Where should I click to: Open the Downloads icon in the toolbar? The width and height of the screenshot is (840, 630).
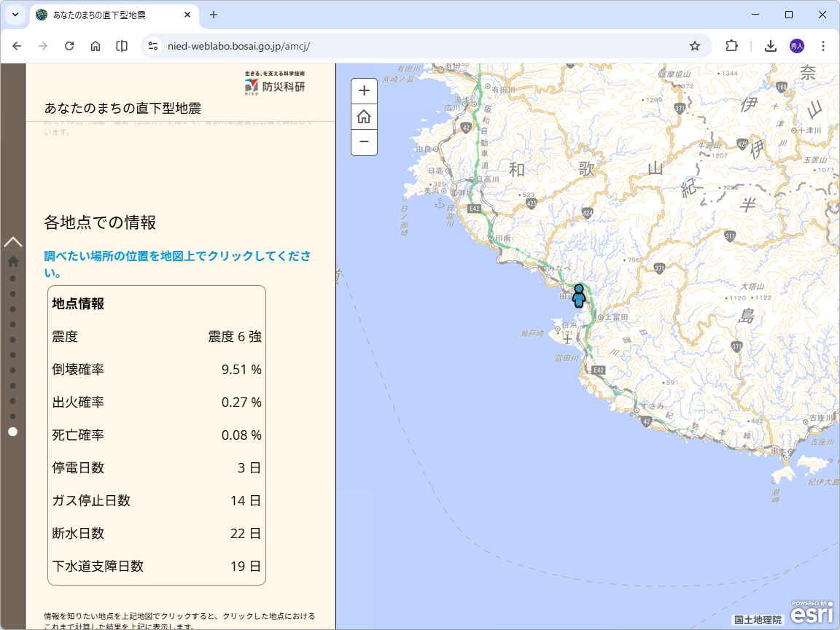(x=770, y=45)
